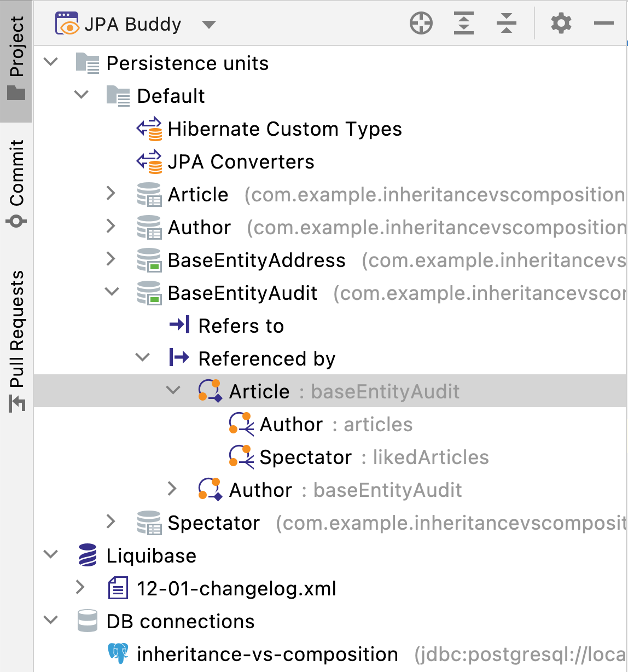628x672 pixels.
Task: Click the JPA Buddy plugin logo icon
Action: tap(68, 24)
